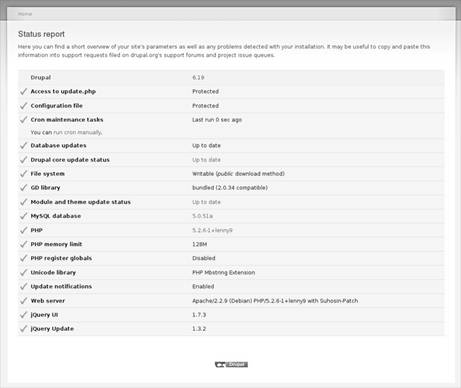Screen dimensions: 461x388
Task: Open the 'run cron manually' link
Action: [x=77, y=132]
